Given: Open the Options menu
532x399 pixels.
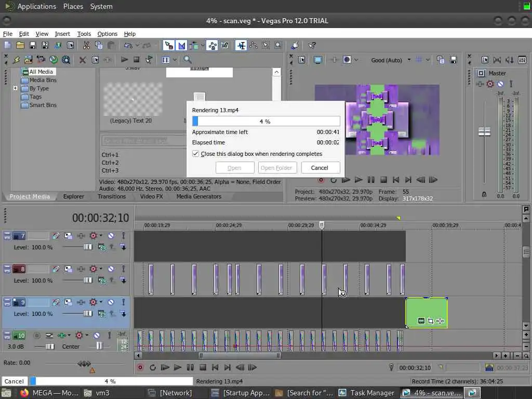Looking at the screenshot, I should [107, 34].
